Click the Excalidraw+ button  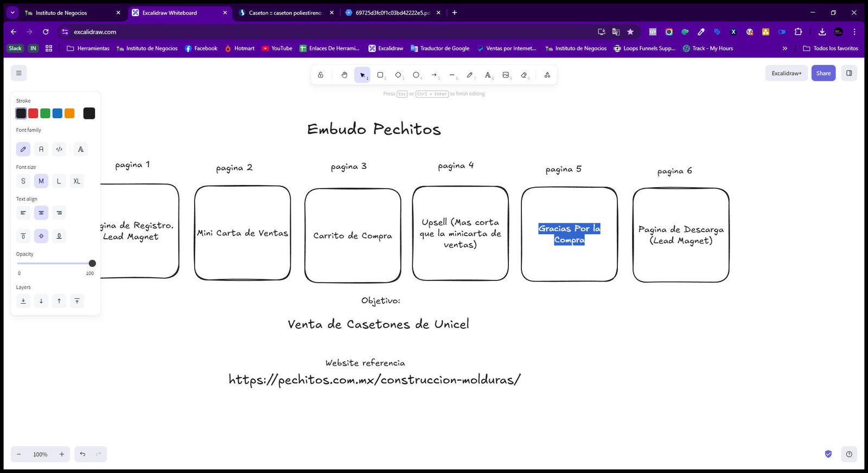coord(787,73)
